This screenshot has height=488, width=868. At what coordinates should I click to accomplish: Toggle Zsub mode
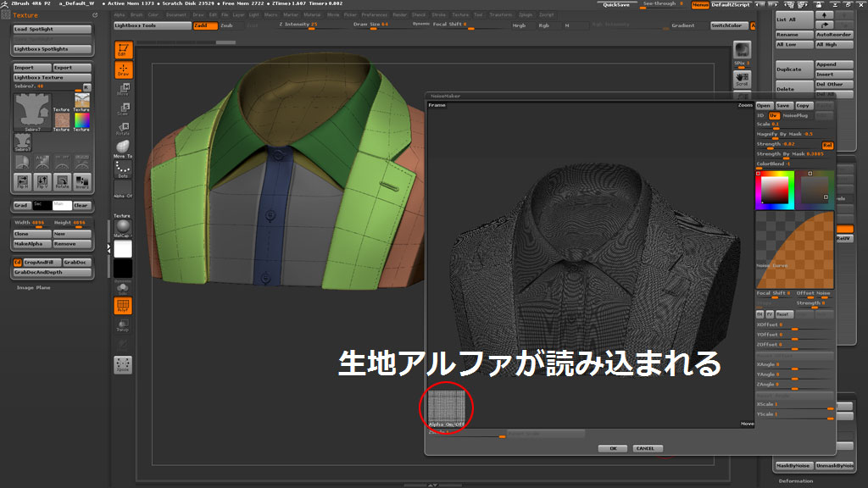[x=231, y=25]
